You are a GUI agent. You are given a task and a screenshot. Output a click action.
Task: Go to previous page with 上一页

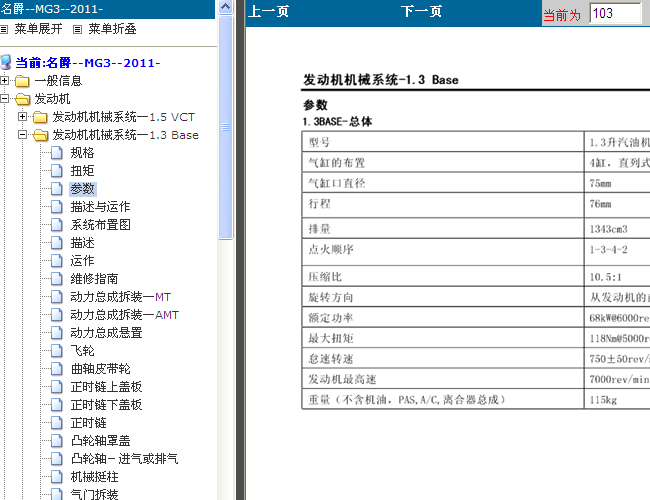pyautogui.click(x=268, y=11)
